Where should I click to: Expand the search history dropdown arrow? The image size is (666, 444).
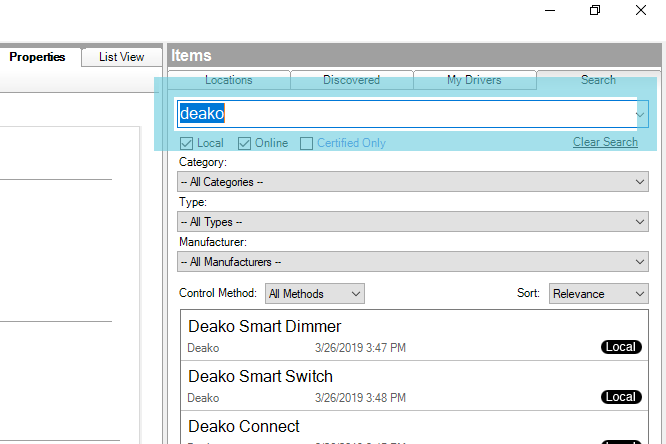pyautogui.click(x=640, y=114)
